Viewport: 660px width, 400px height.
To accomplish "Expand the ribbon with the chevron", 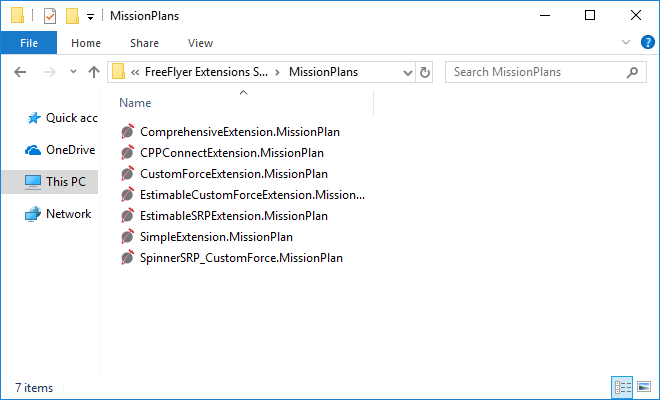I will [626, 42].
